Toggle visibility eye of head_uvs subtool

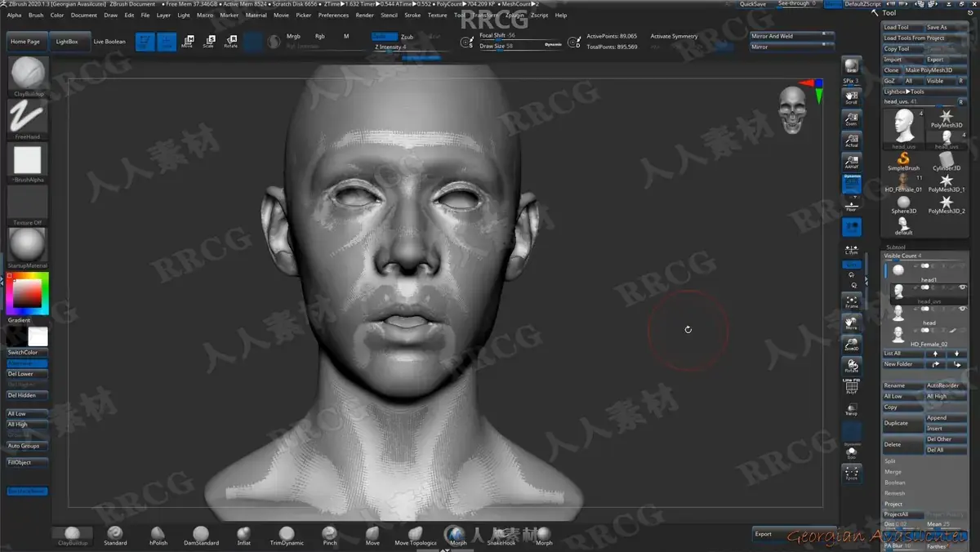pos(963,287)
